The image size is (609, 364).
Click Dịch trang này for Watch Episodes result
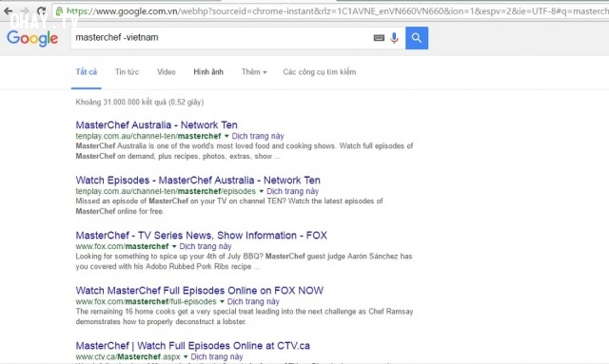click(x=292, y=191)
